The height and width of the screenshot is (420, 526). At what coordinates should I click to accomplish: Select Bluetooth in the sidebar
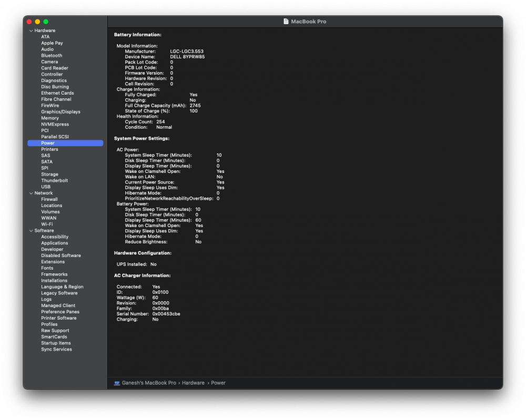pyautogui.click(x=52, y=56)
